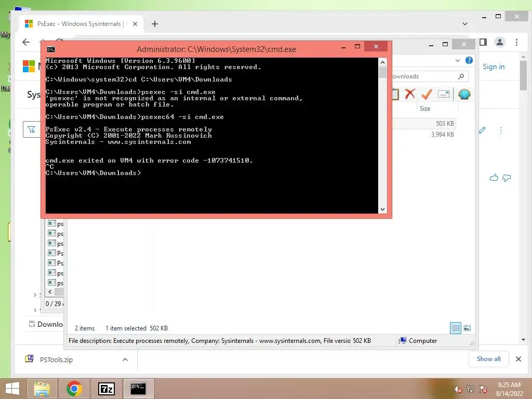
Task: Expand the upper tree arrow above Download
Action: click(35, 295)
